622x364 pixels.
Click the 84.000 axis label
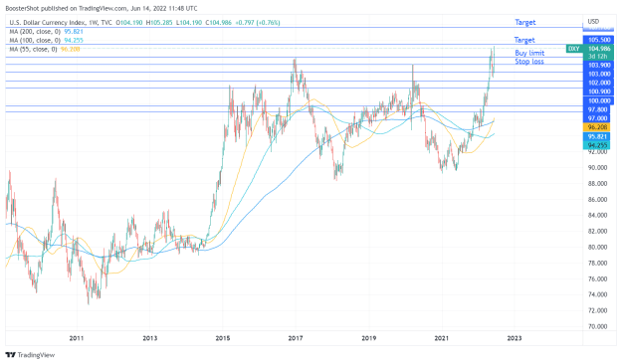(597, 215)
